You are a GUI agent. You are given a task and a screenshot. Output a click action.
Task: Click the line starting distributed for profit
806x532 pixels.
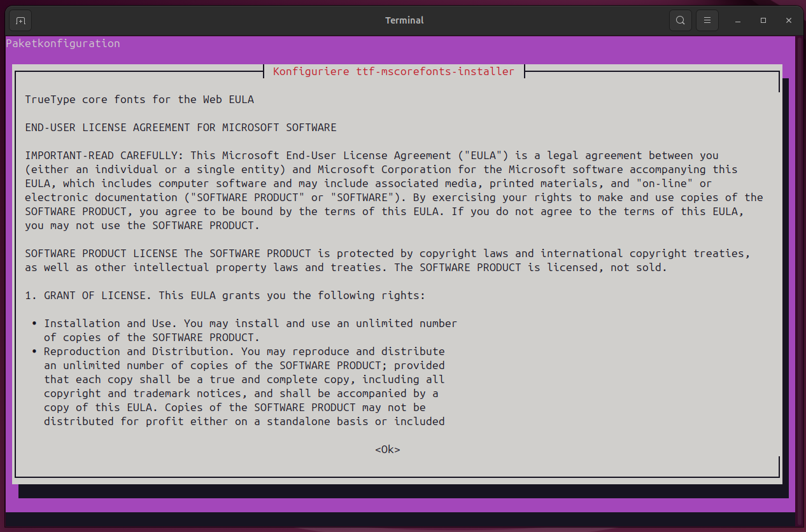[x=244, y=422]
